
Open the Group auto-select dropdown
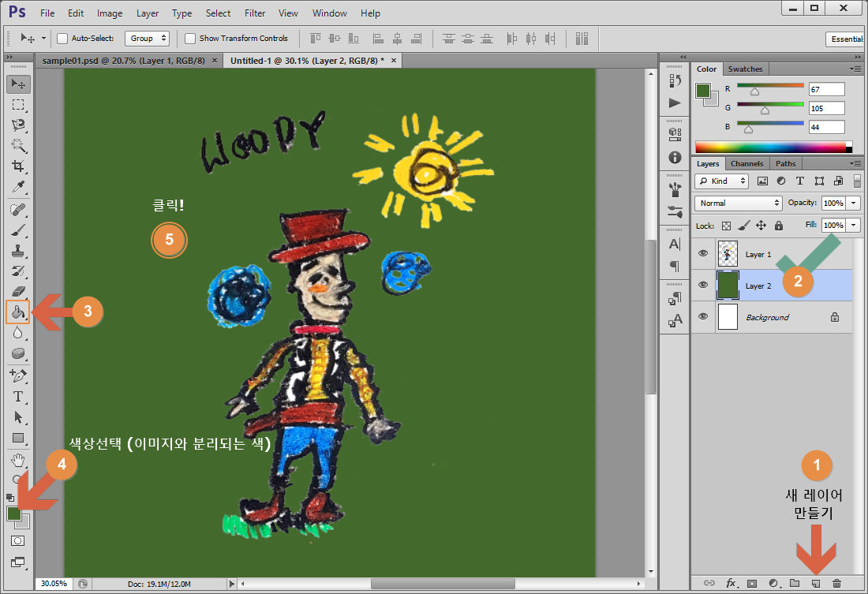pos(147,38)
